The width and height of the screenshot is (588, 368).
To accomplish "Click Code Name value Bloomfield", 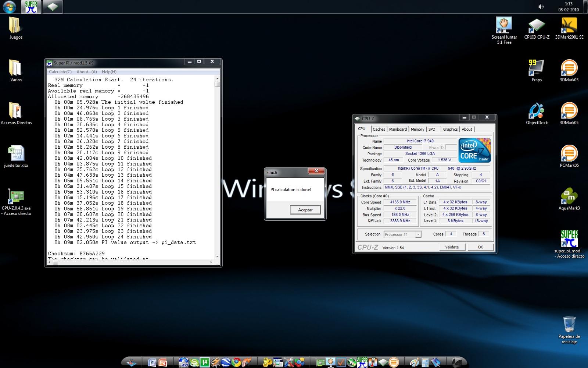I will point(403,147).
